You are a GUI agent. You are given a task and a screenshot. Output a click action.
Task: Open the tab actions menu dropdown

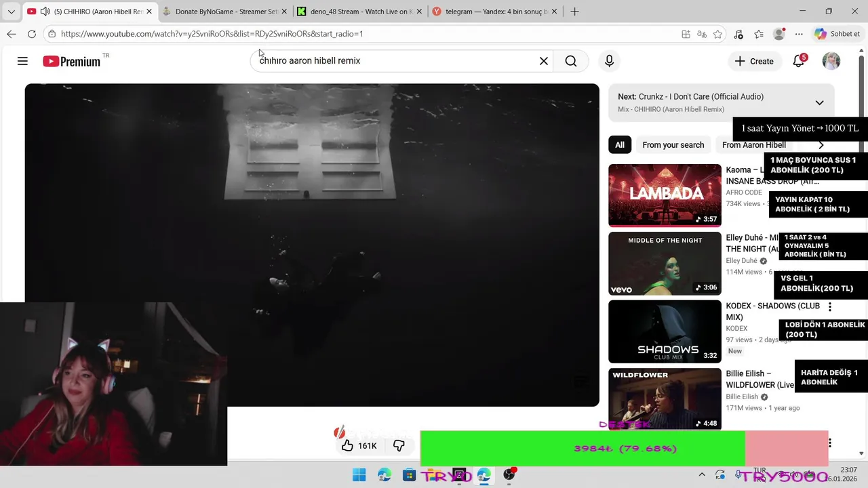pos(11,12)
